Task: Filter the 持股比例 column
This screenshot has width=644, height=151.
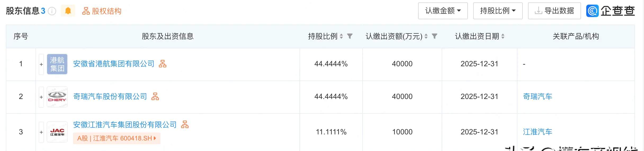Action: [350, 36]
